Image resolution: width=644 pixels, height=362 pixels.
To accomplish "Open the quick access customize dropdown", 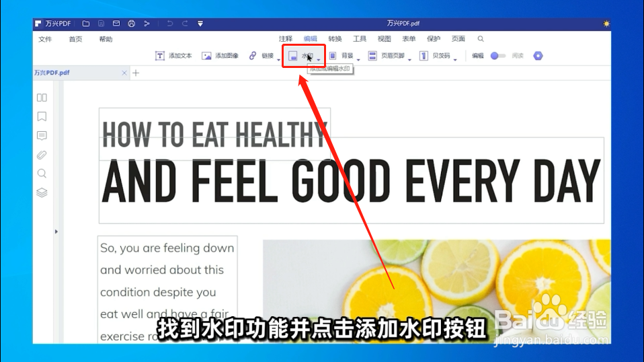I will point(200,24).
